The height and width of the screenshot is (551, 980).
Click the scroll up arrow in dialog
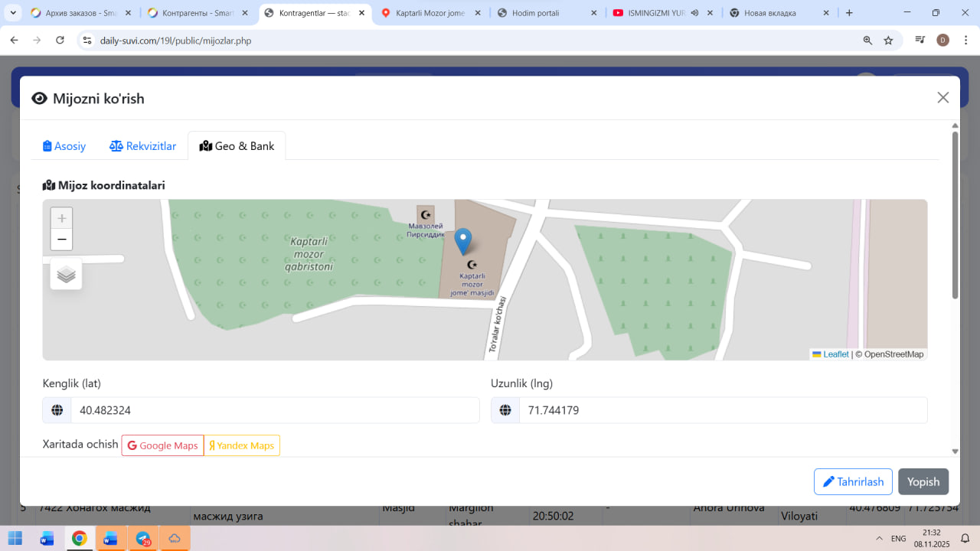[955, 125]
